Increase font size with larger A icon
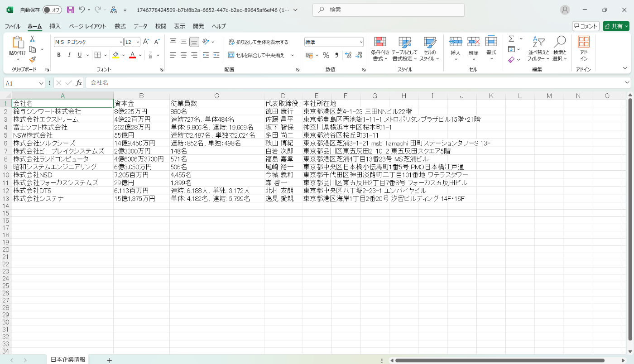The height and width of the screenshot is (364, 634). (146, 42)
